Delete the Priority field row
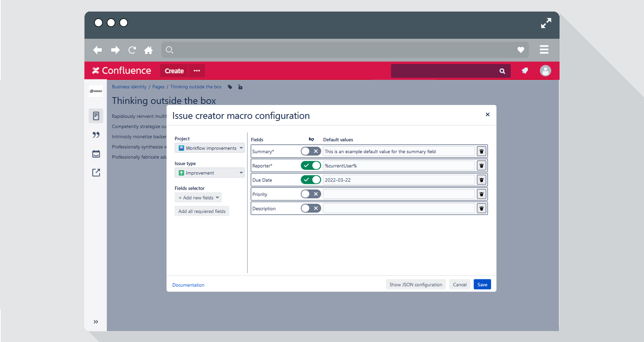 482,194
